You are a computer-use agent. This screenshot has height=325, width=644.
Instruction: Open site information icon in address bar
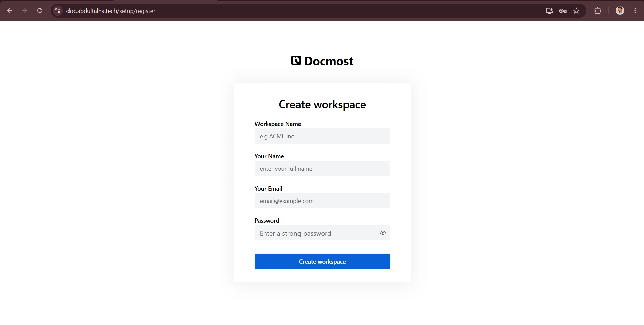pyautogui.click(x=58, y=11)
